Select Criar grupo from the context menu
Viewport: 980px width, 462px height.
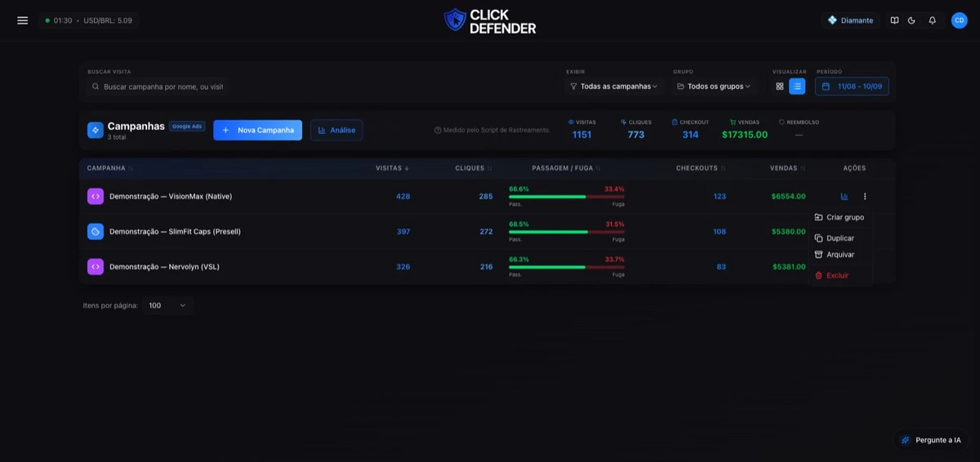click(x=840, y=217)
